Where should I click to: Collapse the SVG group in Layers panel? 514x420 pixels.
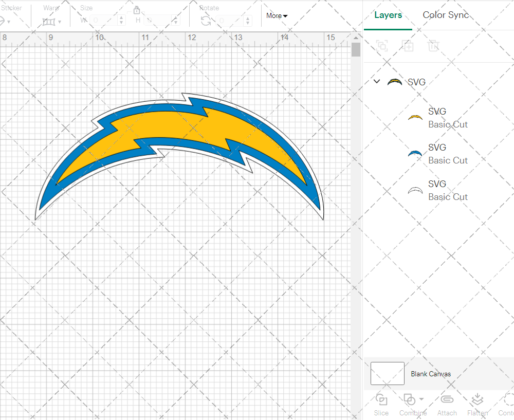tap(376, 81)
